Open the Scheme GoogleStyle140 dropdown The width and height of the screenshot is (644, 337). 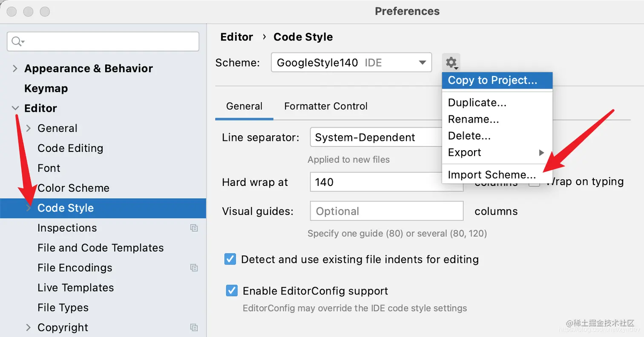click(x=351, y=63)
